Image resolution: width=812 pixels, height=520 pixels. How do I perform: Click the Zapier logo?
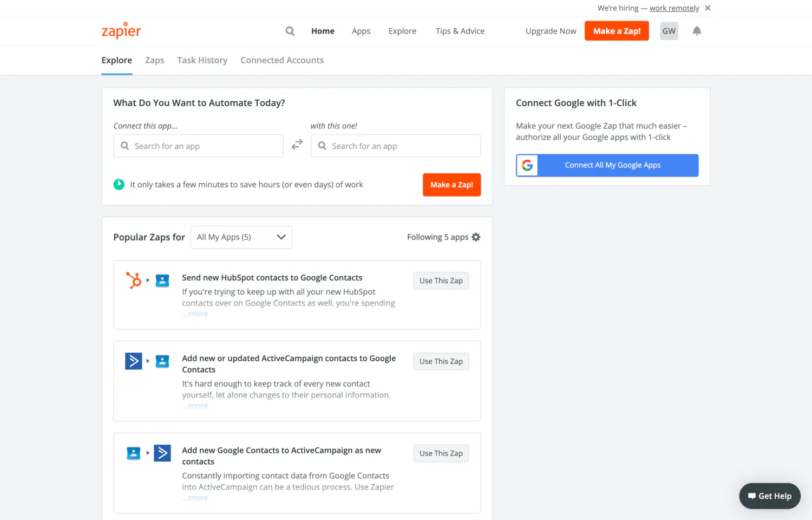pyautogui.click(x=121, y=30)
